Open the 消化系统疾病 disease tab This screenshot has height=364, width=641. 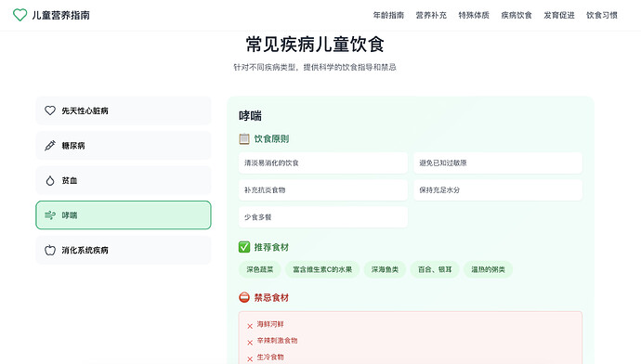point(124,250)
